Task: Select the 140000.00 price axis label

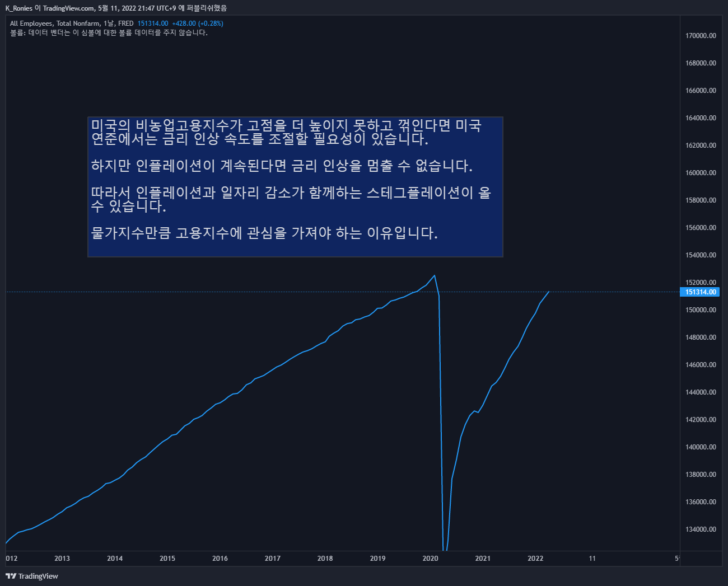Action: point(701,447)
